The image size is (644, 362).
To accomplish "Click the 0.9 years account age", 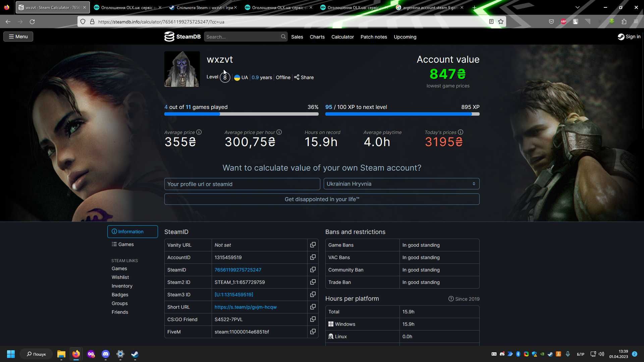I will point(262,77).
